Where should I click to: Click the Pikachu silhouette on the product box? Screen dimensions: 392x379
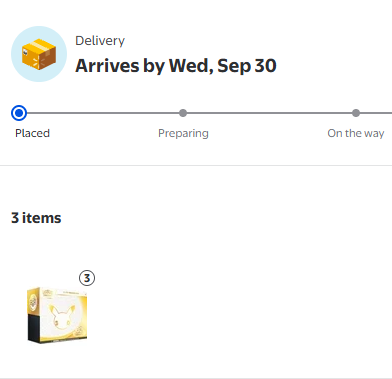point(61,317)
